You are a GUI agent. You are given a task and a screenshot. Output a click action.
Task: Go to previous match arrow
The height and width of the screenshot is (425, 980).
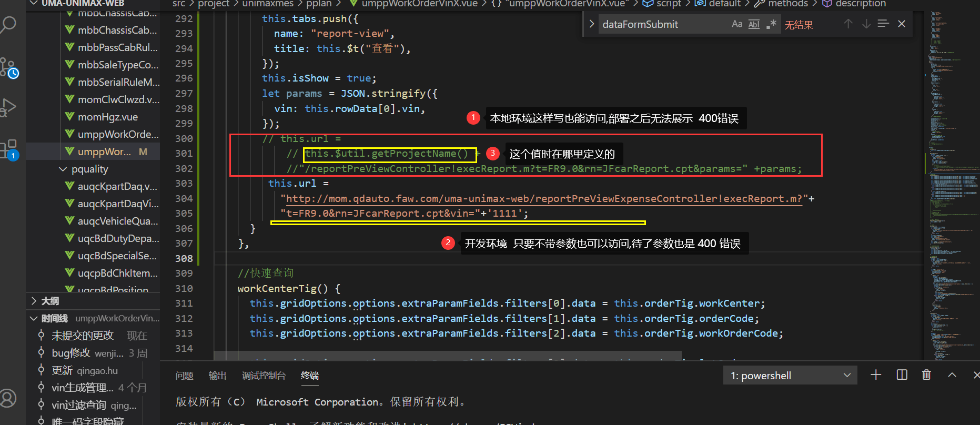848,24
